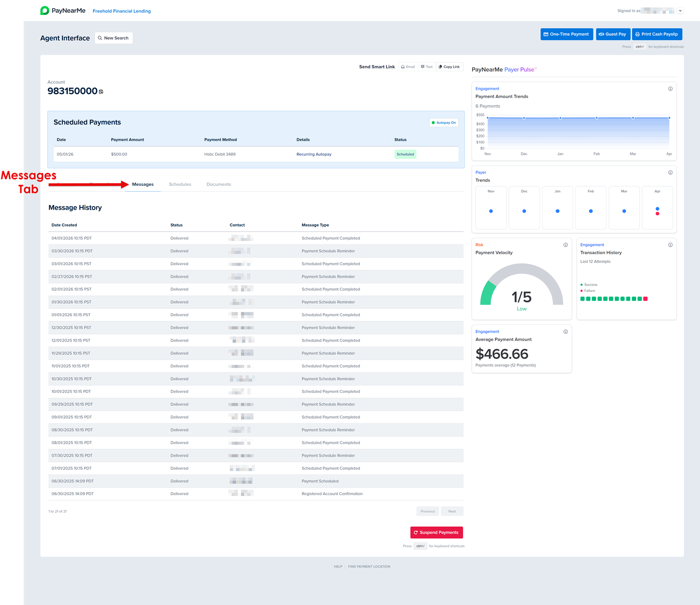Open info icon for Payment Amount Trends

tap(670, 89)
